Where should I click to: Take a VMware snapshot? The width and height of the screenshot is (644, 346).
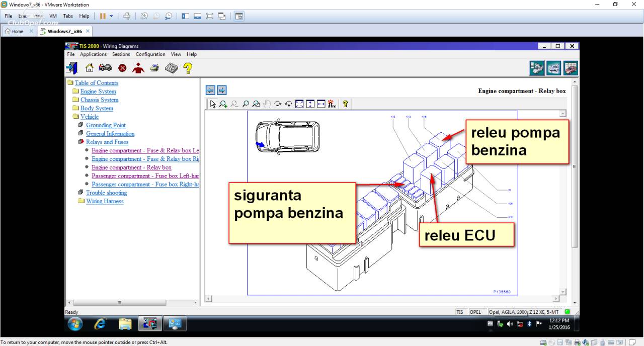[x=144, y=16]
